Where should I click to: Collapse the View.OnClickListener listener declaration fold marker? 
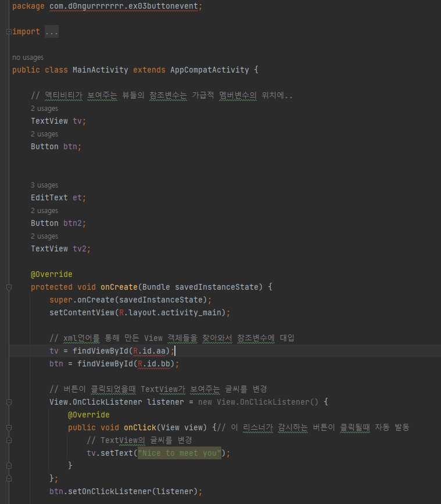click(x=9, y=402)
